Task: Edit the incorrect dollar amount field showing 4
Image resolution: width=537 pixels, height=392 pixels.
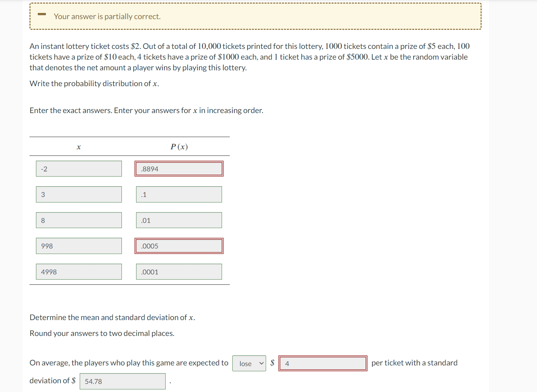Action: pos(322,363)
